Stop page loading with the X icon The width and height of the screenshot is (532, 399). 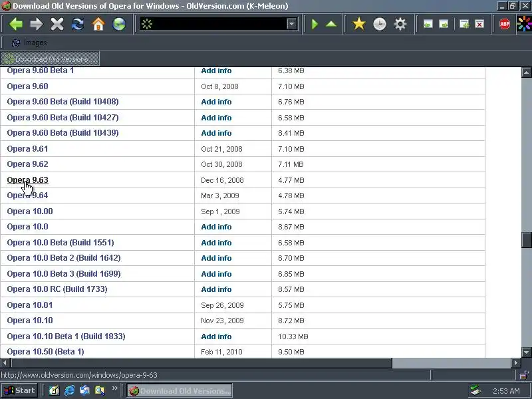click(57, 24)
